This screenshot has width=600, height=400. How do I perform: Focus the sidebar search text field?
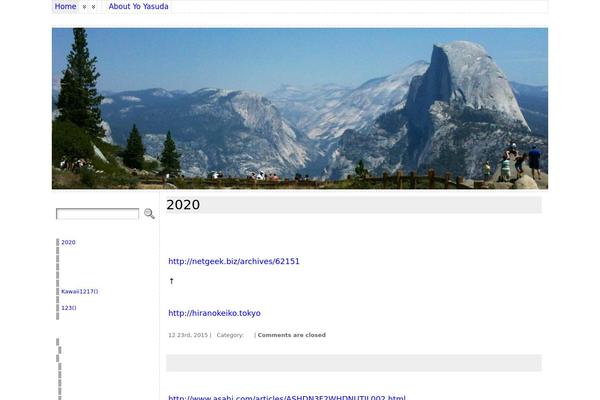98,214
